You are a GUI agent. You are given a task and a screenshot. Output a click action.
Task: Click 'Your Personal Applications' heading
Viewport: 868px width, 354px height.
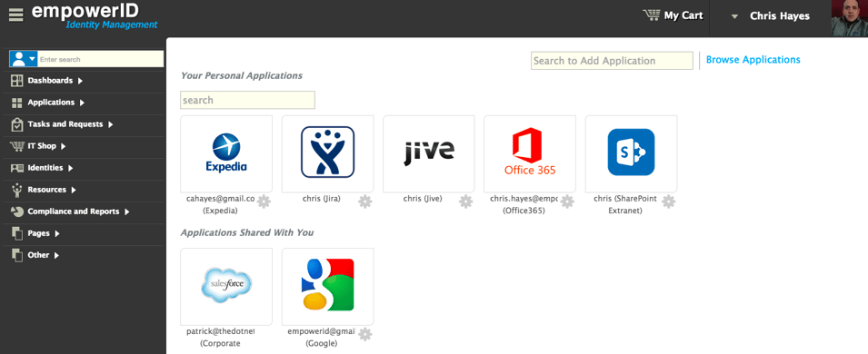[242, 75]
